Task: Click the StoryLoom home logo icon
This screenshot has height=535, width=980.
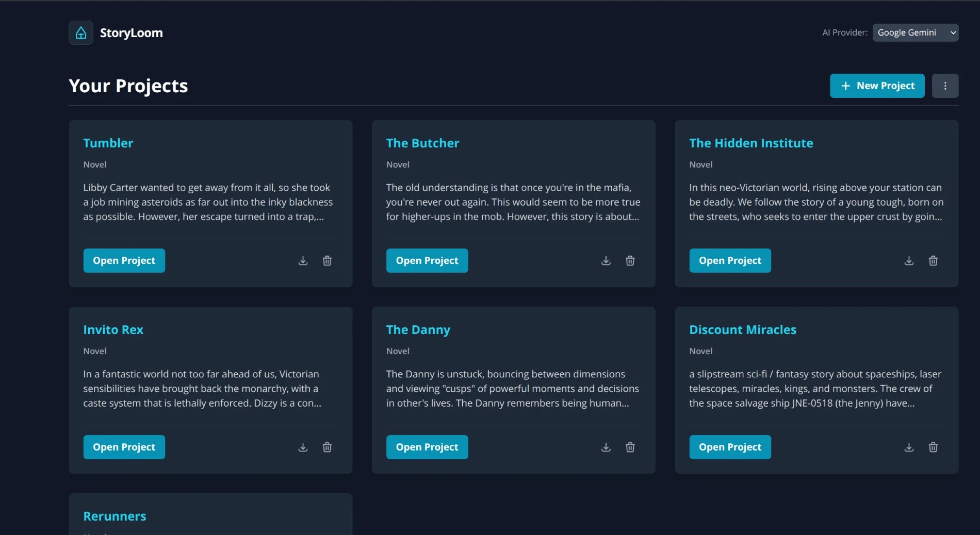Action: coord(81,33)
